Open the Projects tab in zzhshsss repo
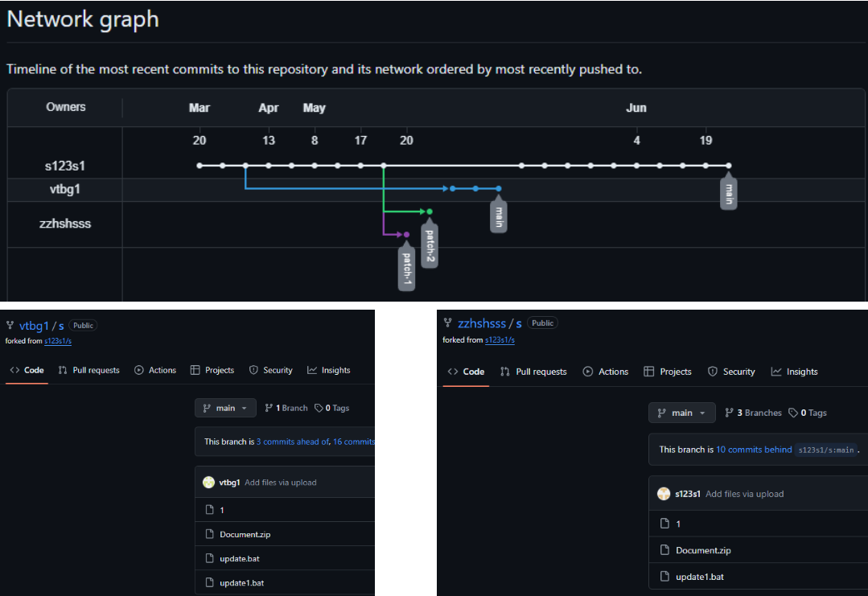 point(668,372)
